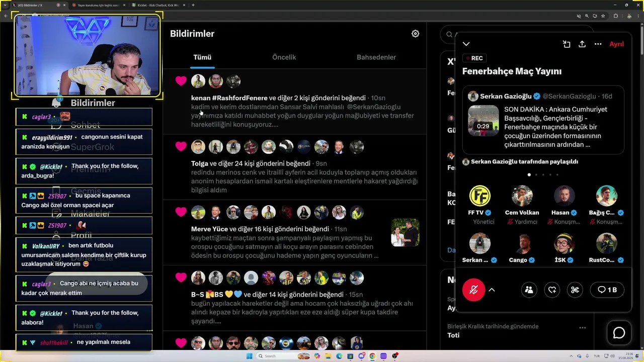Open the REC recording indicator badge
Image resolution: width=644 pixels, height=362 pixels.
coord(473,58)
